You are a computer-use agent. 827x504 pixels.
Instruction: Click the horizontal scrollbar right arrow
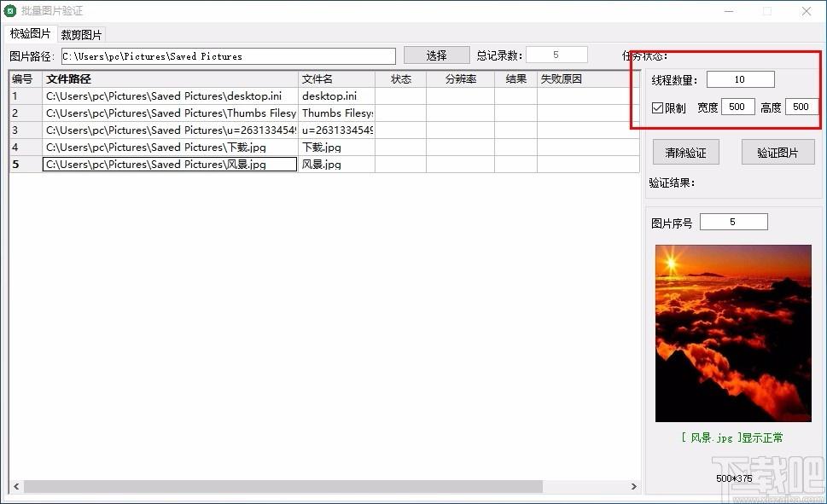[x=633, y=486]
